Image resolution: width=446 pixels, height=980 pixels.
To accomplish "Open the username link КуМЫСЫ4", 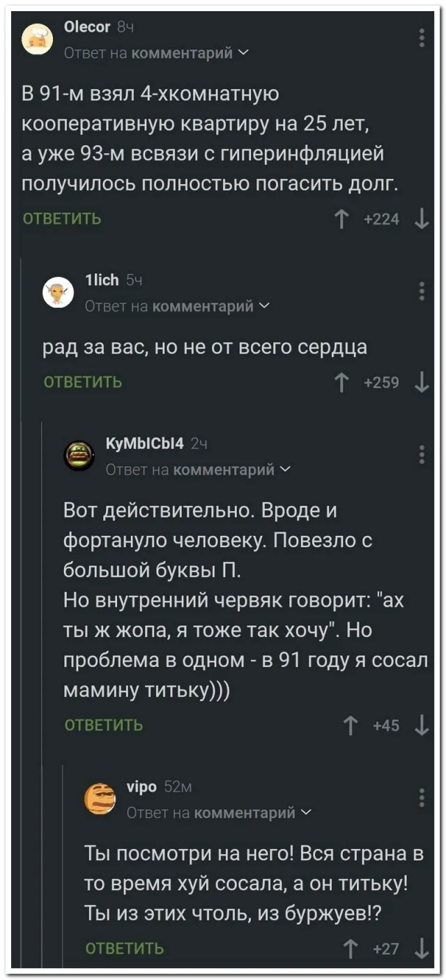I will coord(144,443).
